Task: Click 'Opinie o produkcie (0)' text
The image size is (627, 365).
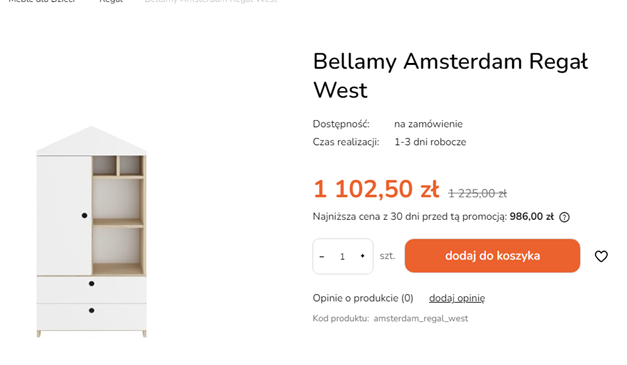Action: point(363,298)
